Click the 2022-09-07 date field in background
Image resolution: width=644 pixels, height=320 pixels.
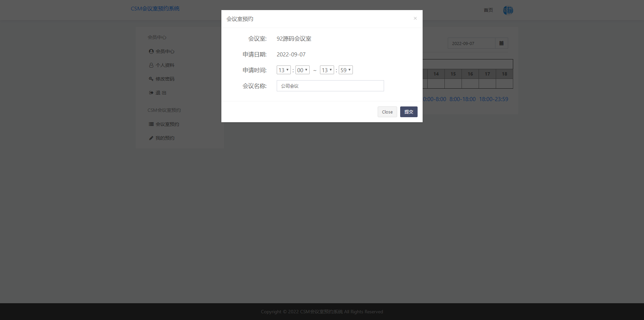tap(471, 43)
